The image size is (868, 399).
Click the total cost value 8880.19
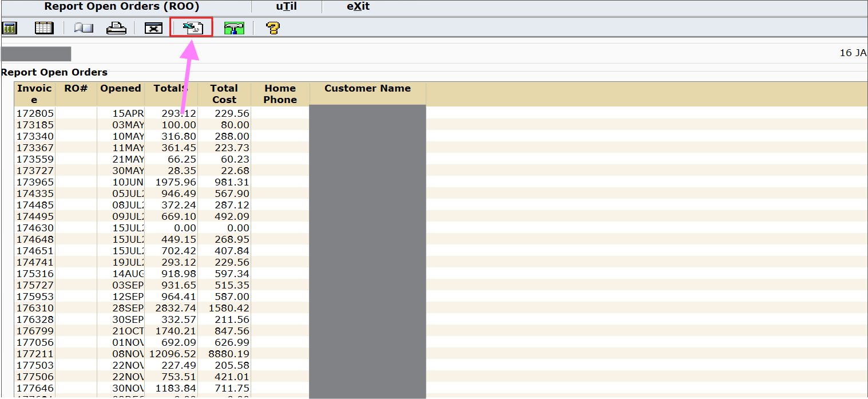coord(229,354)
